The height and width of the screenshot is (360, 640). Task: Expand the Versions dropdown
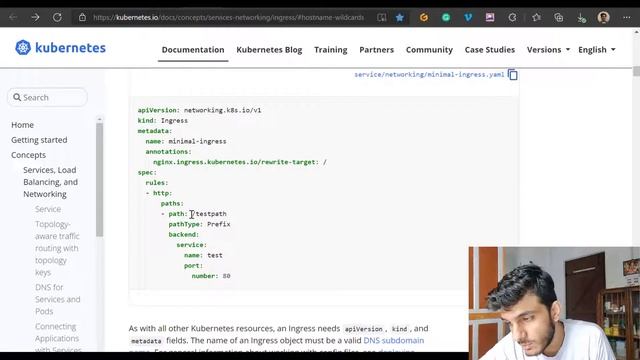[548, 50]
